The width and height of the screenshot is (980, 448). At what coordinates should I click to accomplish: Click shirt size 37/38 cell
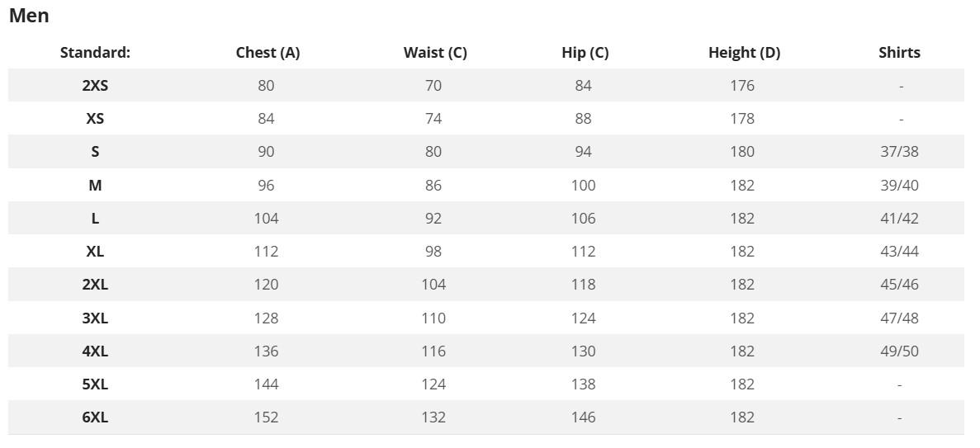(899, 152)
